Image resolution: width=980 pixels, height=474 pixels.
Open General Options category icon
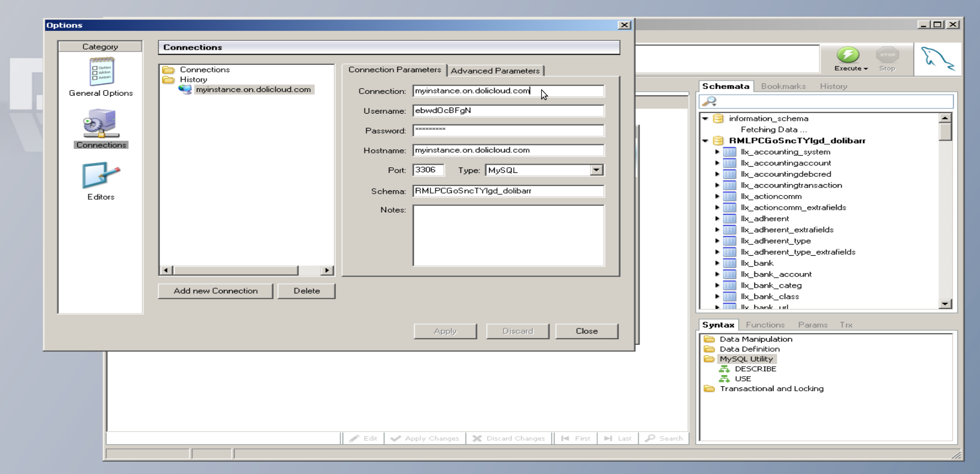click(x=101, y=73)
